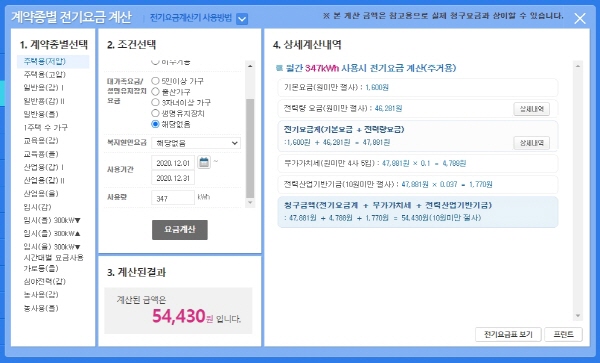Click the calculated amount 54,430원
600x363 pixels.
pos(183,317)
